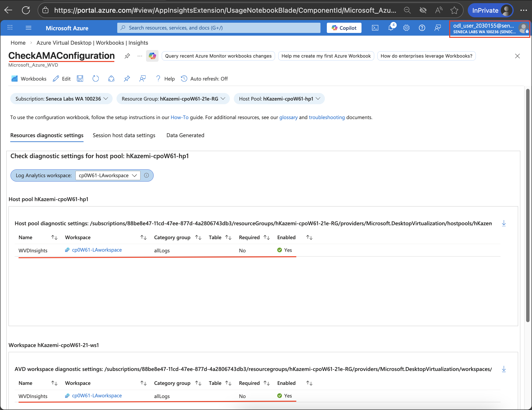Open portal settings gear
The width and height of the screenshot is (532, 410).
pos(406,28)
